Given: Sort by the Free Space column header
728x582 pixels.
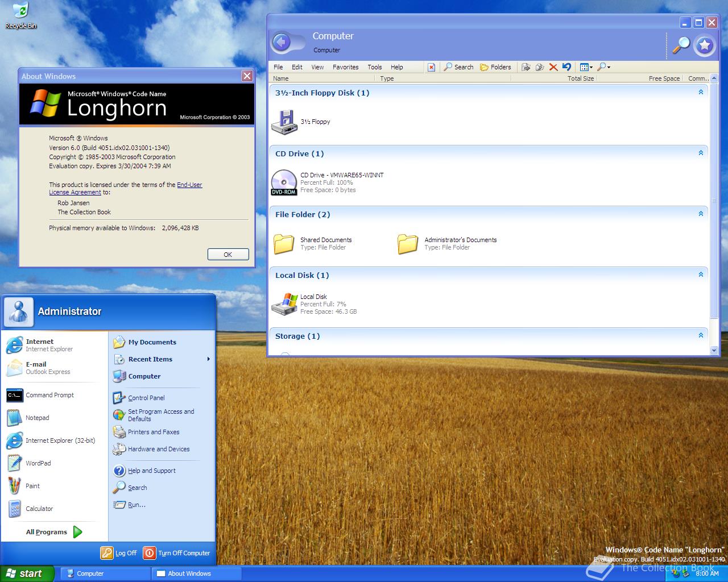Looking at the screenshot, I should pos(640,78).
